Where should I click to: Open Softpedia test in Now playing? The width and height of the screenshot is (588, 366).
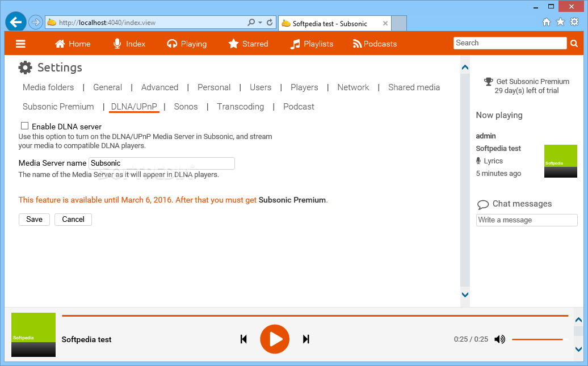(x=498, y=149)
